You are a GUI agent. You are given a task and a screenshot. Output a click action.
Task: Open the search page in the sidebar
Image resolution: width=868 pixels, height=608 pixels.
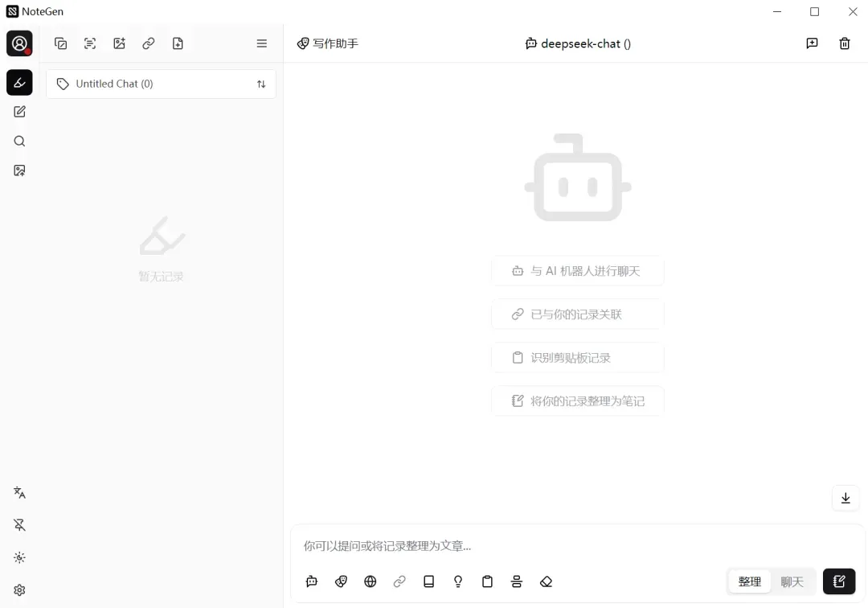pos(19,142)
